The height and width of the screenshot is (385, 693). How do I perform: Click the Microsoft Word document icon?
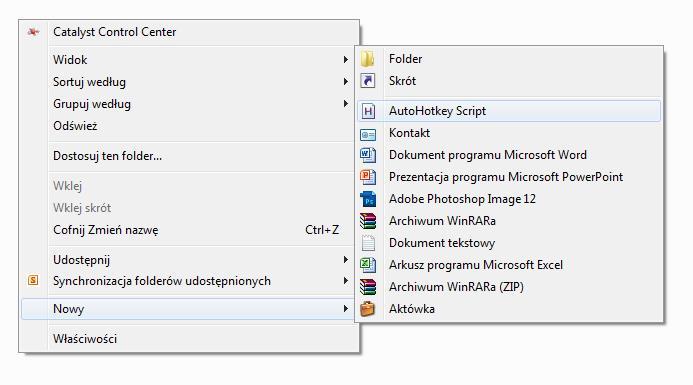point(368,155)
